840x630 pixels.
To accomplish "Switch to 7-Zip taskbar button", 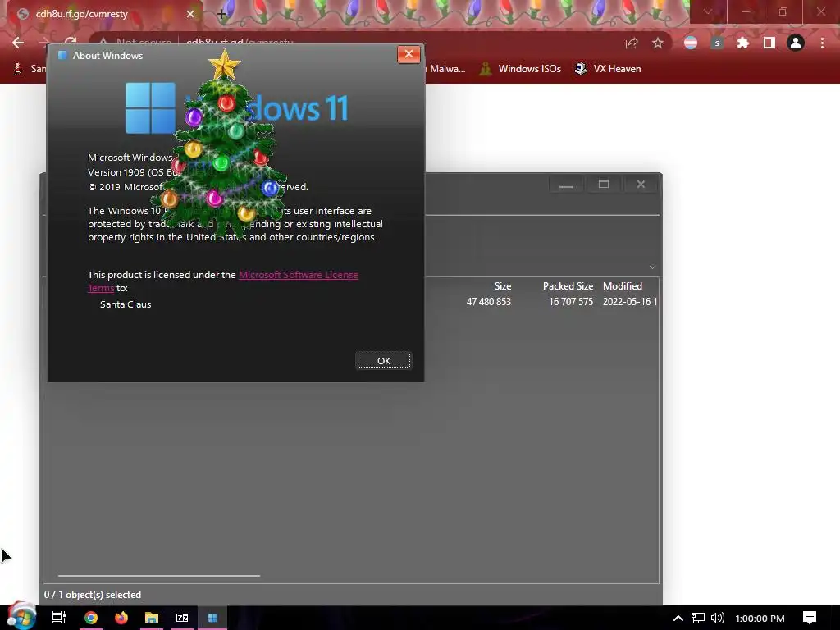I will 182,618.
